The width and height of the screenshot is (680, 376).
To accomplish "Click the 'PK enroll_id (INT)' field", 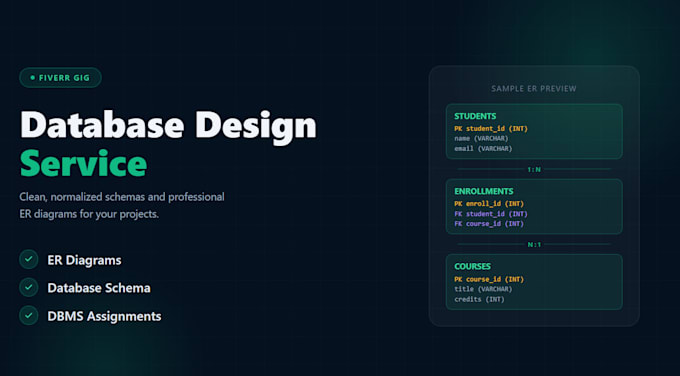I will [x=489, y=204].
